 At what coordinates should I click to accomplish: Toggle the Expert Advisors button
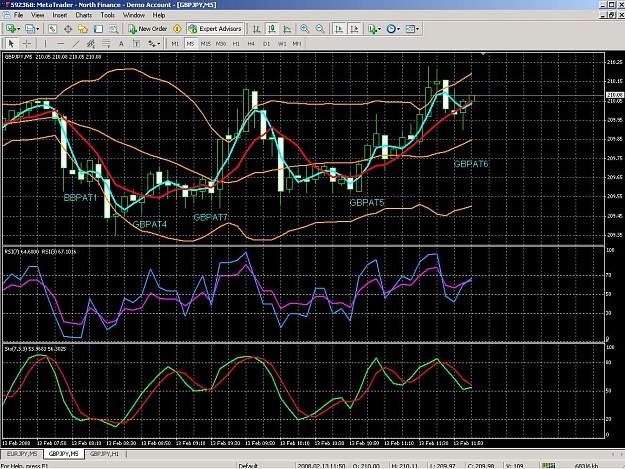(x=215, y=29)
